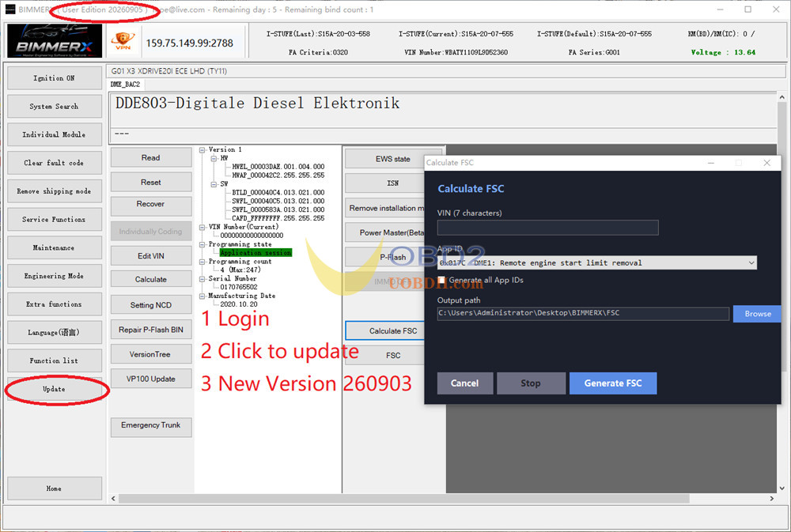The image size is (791, 532).
Task: Click the P-Flash button
Action: (x=385, y=257)
